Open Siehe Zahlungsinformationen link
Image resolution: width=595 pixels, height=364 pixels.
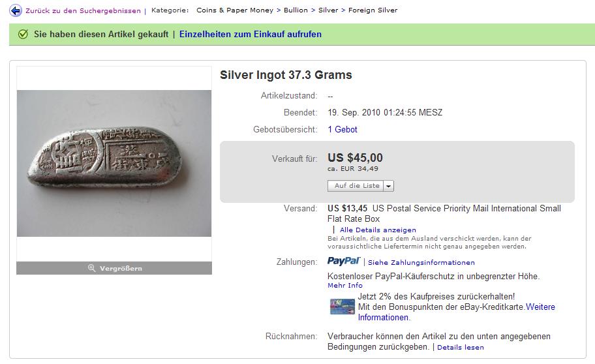(421, 263)
